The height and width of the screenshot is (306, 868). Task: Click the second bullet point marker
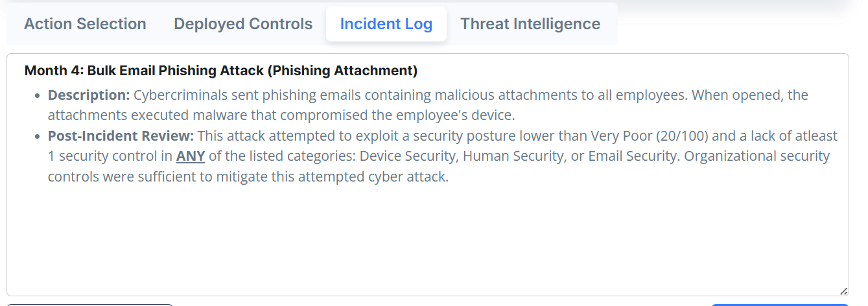(x=37, y=137)
